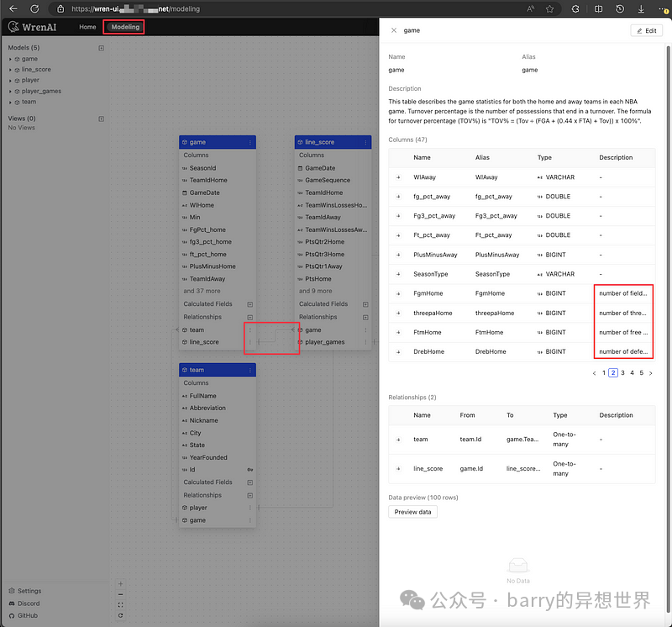
Task: Click 'and 9 more' in line_score card
Action: coord(316,291)
